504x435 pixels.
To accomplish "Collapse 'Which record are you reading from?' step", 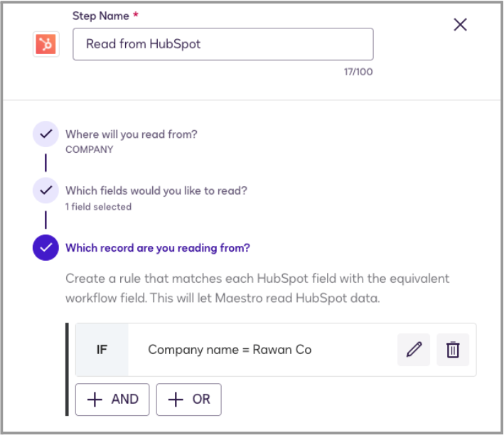I will point(158,248).
